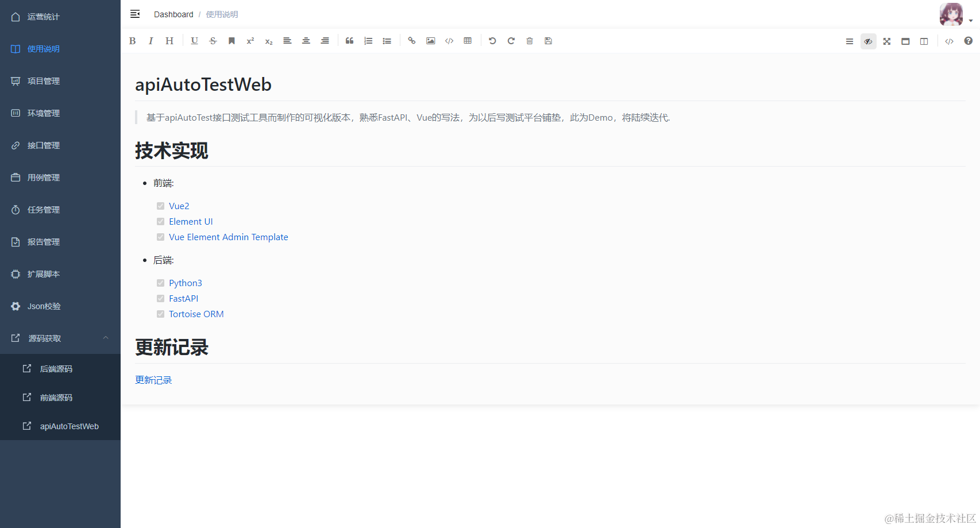Open the Element UI link

[191, 221]
